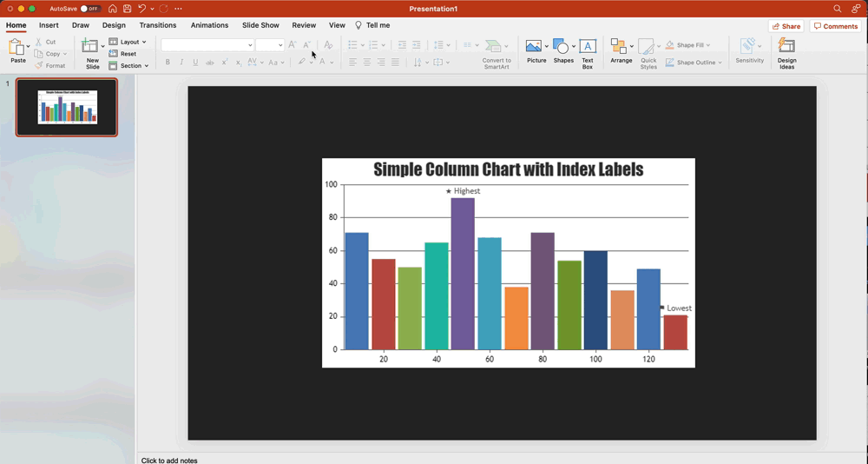Image resolution: width=868 pixels, height=464 pixels.
Task: Open the Slide Show tab
Action: [260, 25]
